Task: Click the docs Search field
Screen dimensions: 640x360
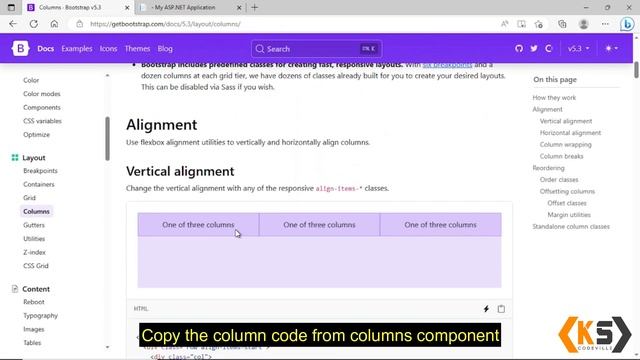Action: [317, 49]
